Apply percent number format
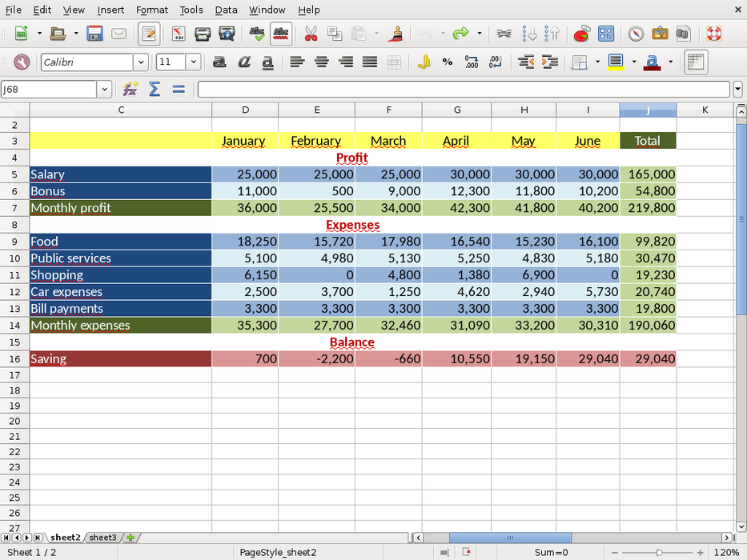Image resolution: width=747 pixels, height=560 pixels. 447,62
